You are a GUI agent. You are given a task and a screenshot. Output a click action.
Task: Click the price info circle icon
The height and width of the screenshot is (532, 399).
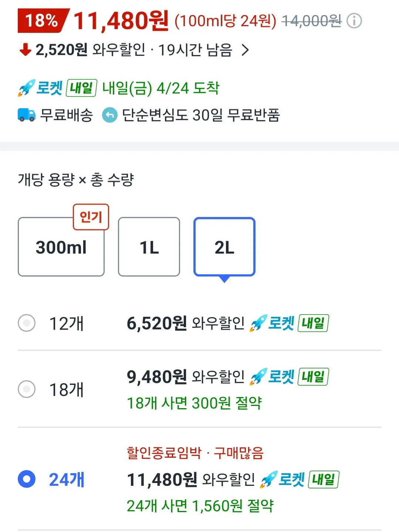354,21
